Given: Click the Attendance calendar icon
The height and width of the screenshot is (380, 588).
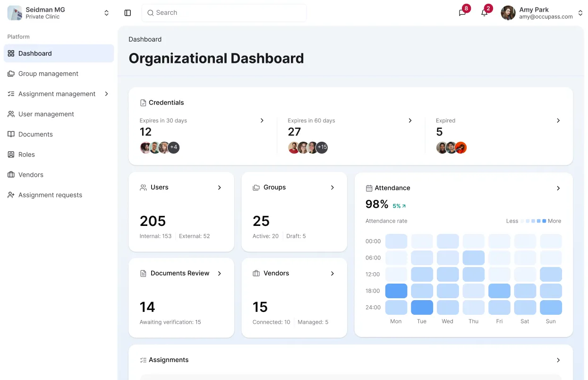Looking at the screenshot, I should (x=369, y=188).
